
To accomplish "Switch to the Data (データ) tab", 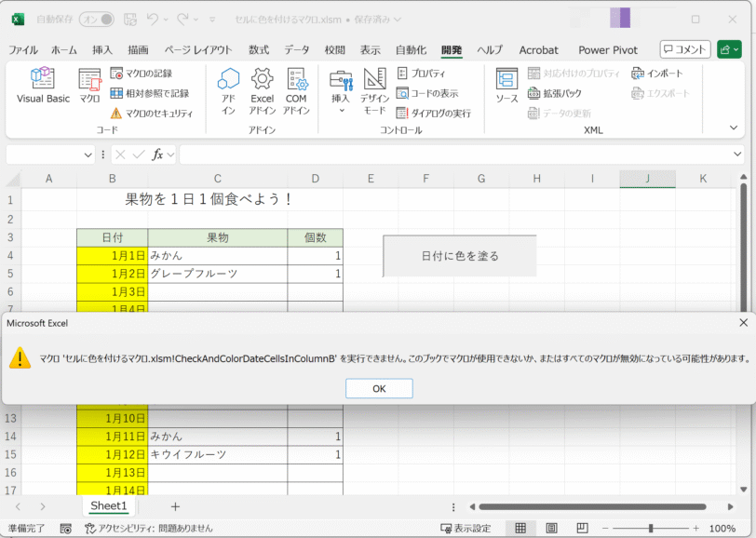I will [x=296, y=49].
